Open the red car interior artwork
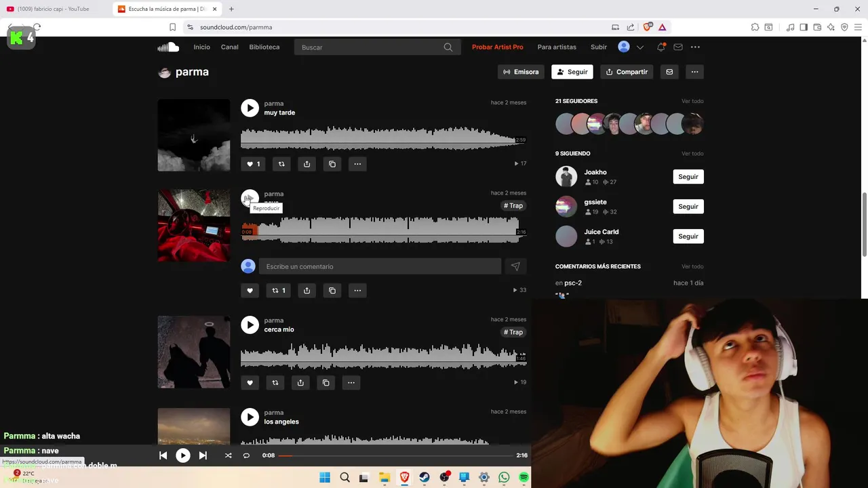Image resolution: width=868 pixels, height=488 pixels. [194, 226]
